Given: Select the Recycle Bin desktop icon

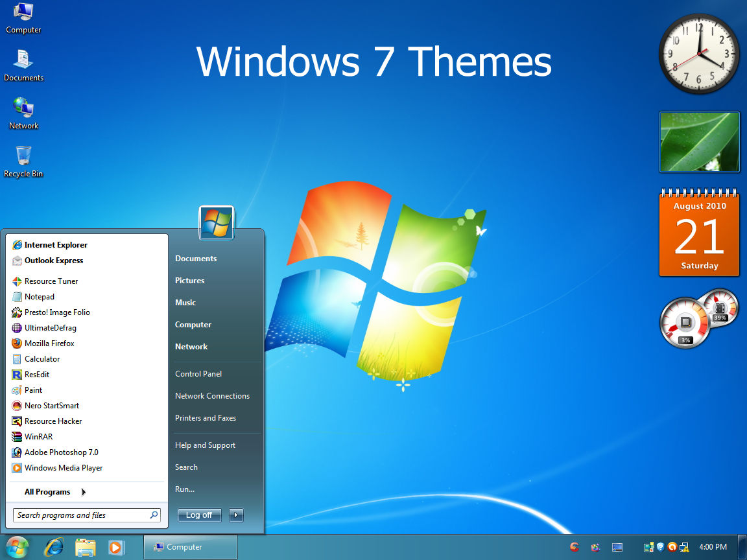Looking at the screenshot, I should coord(23,162).
